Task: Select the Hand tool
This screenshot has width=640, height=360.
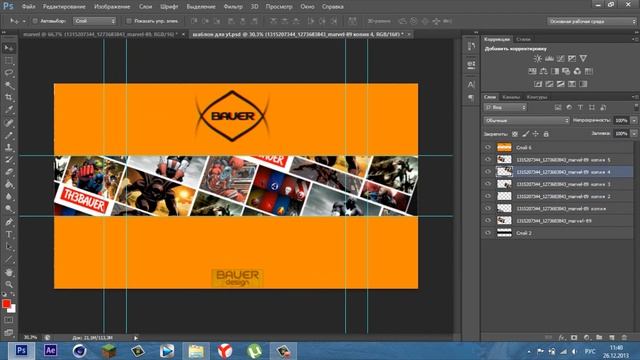Action: pyautogui.click(x=9, y=272)
